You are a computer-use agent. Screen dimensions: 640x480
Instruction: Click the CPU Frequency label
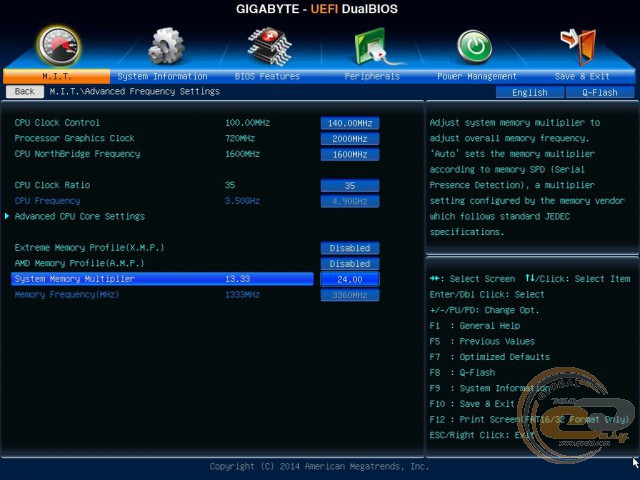click(x=47, y=201)
